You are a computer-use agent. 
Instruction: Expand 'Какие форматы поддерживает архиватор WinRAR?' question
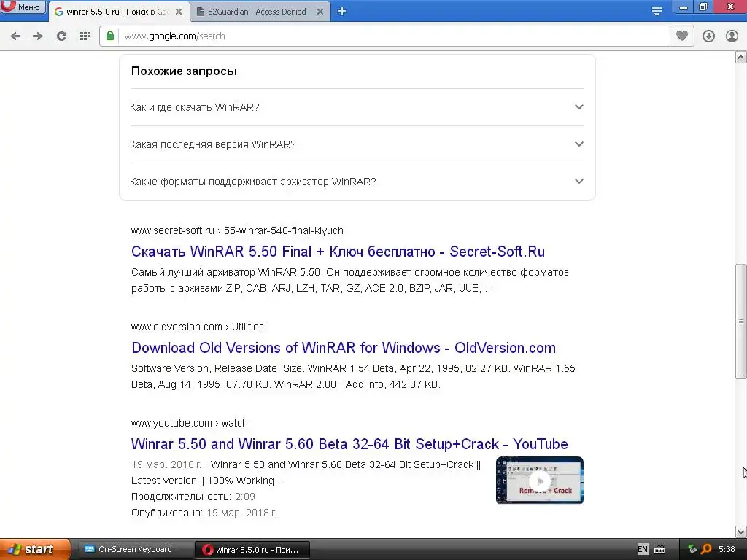coord(357,182)
